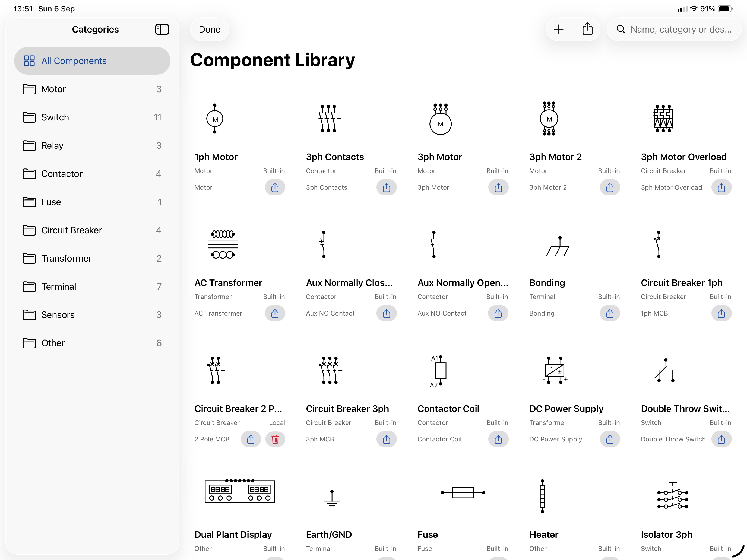Share the 3ph Motor Overload component
This screenshot has height=560, width=747.
[x=721, y=187]
